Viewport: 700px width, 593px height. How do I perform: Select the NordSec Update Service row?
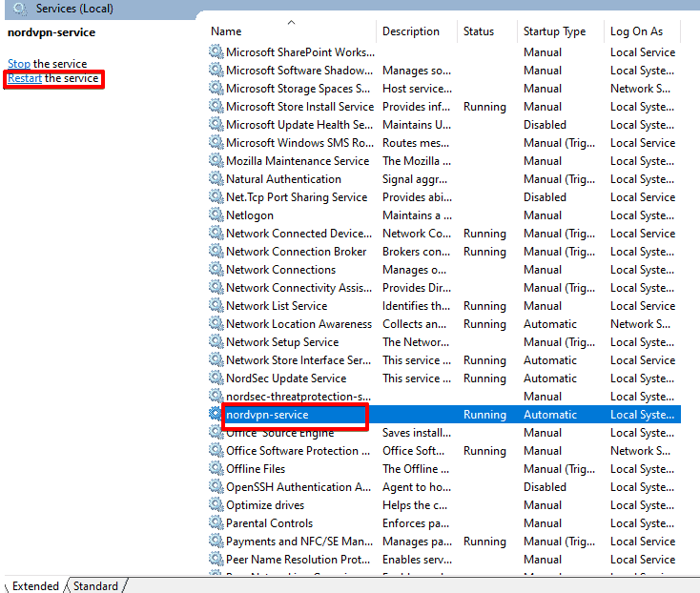tap(286, 378)
